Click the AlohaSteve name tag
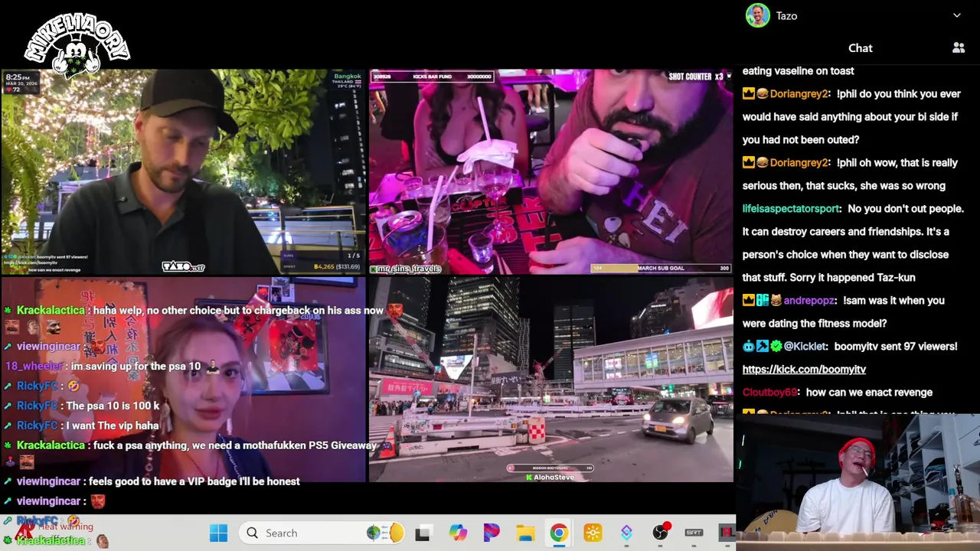 (549, 477)
